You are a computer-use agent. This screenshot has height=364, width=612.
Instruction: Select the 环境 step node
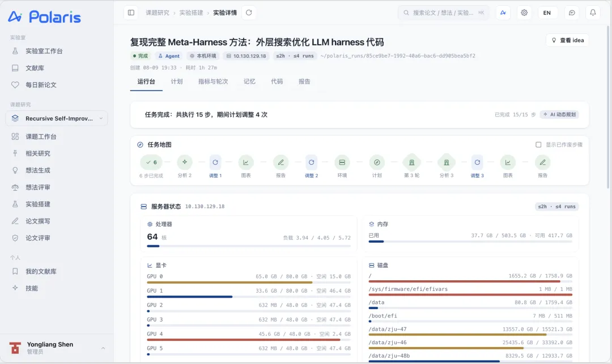point(342,162)
